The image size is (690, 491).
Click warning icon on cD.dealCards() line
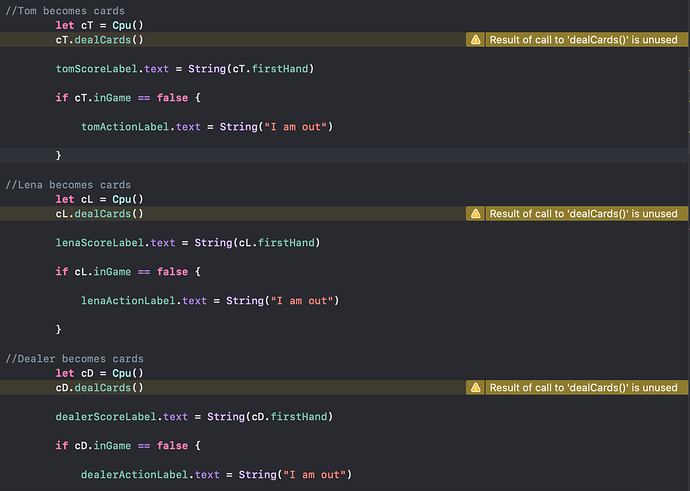tap(475, 387)
